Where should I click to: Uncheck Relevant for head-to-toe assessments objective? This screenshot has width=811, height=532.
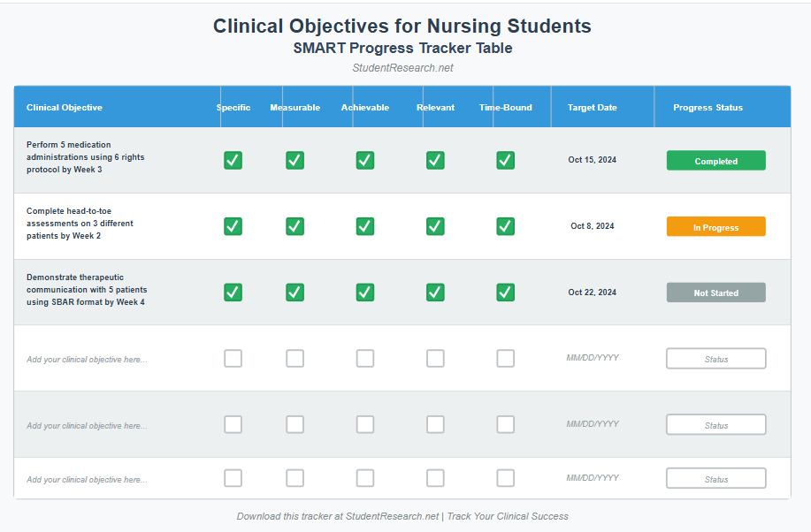(x=435, y=226)
